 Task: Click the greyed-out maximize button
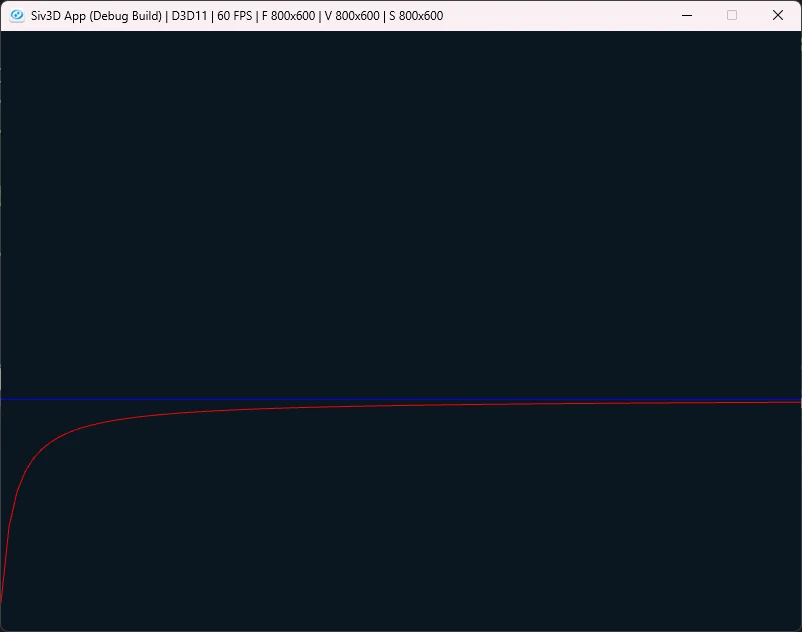click(732, 15)
